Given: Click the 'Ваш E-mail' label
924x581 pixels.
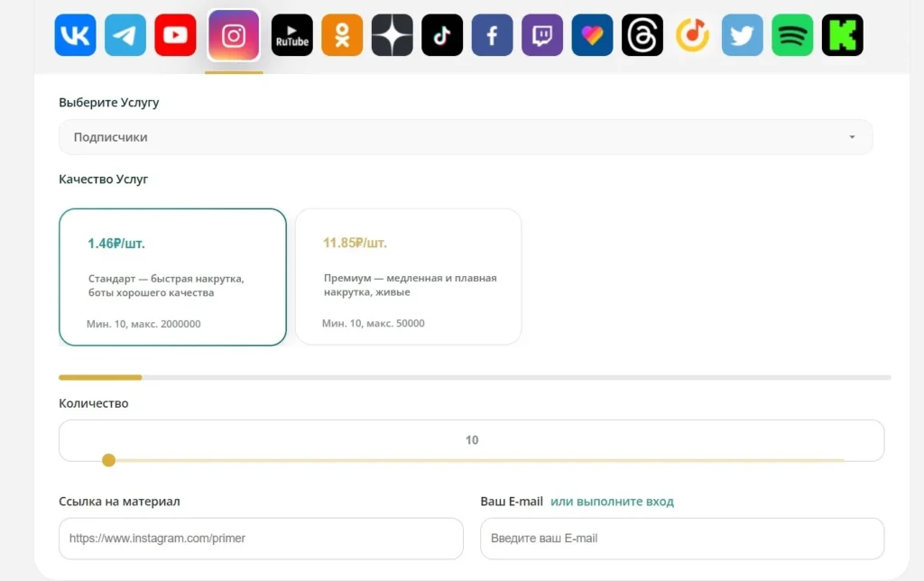Looking at the screenshot, I should click(x=512, y=502).
